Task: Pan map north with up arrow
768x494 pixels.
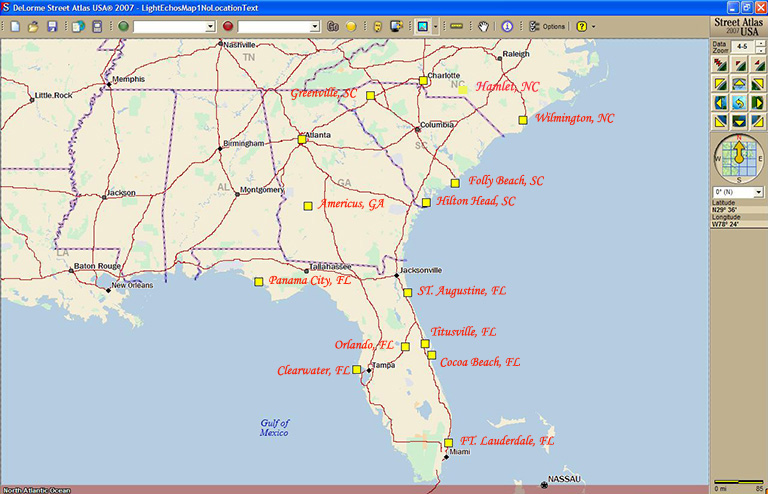Action: coord(739,84)
